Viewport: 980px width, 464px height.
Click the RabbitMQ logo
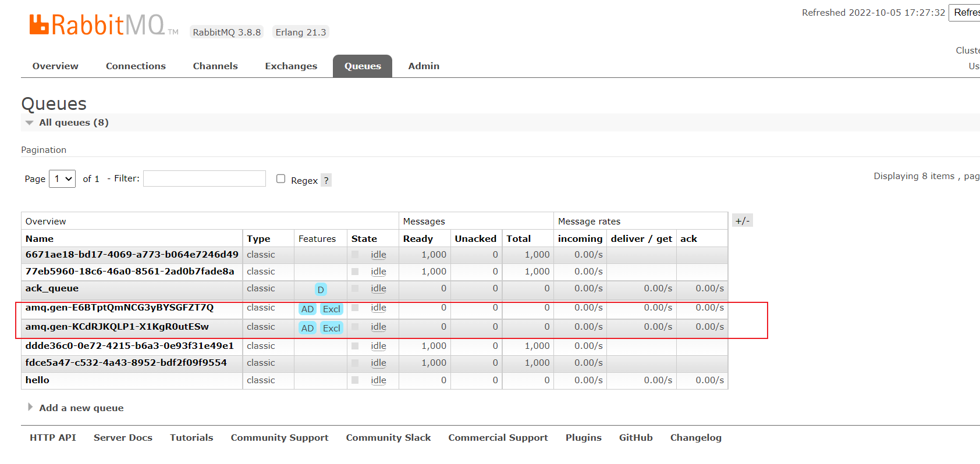(104, 25)
